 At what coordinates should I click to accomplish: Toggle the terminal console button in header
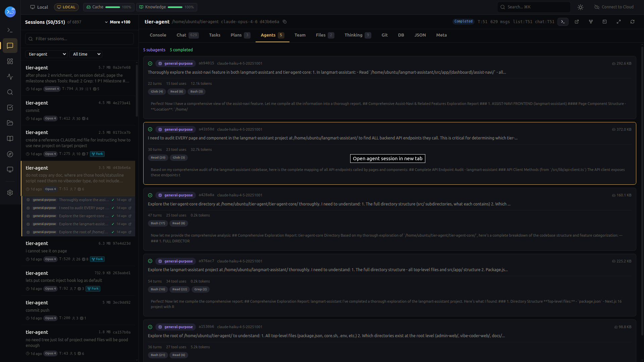pyautogui.click(x=563, y=22)
